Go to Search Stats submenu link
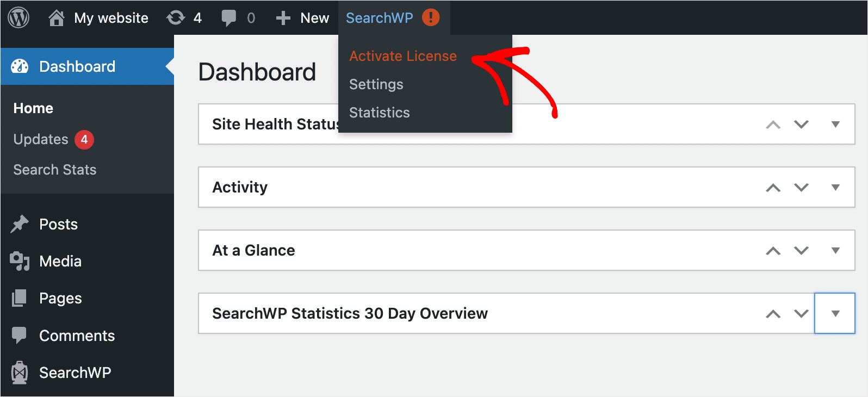Viewport: 868px width, 397px height. [x=55, y=170]
